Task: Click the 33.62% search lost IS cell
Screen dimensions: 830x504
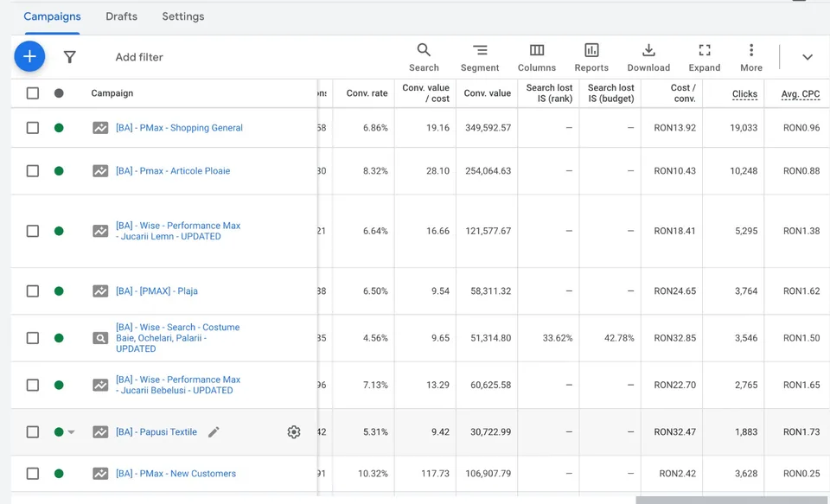Action: 558,338
